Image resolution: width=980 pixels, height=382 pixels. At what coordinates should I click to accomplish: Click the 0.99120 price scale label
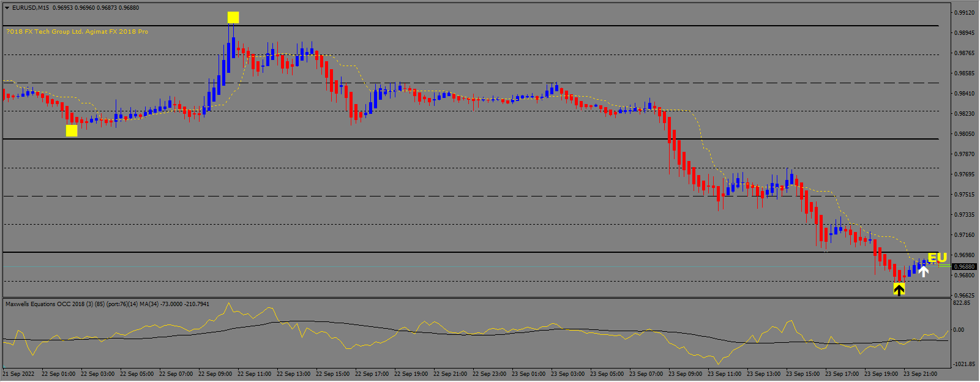pos(965,13)
